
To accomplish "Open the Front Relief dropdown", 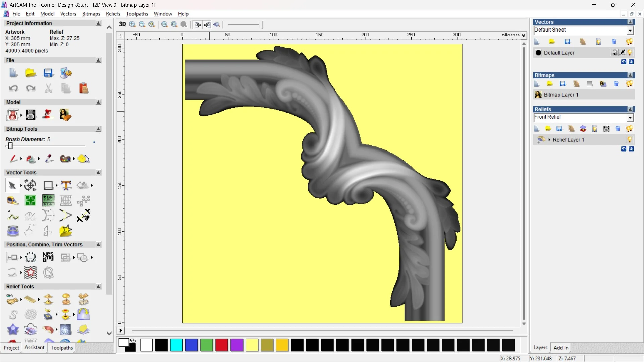I will coord(630,117).
